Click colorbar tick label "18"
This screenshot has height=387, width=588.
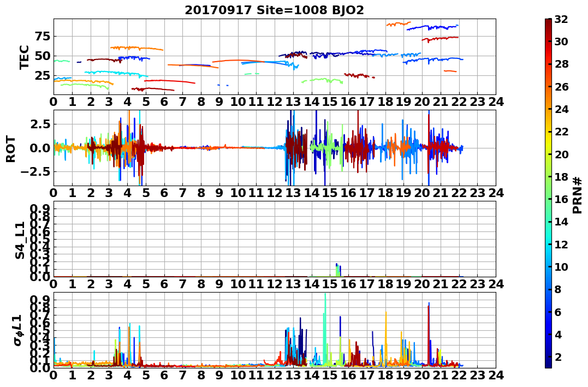[x=561, y=177]
